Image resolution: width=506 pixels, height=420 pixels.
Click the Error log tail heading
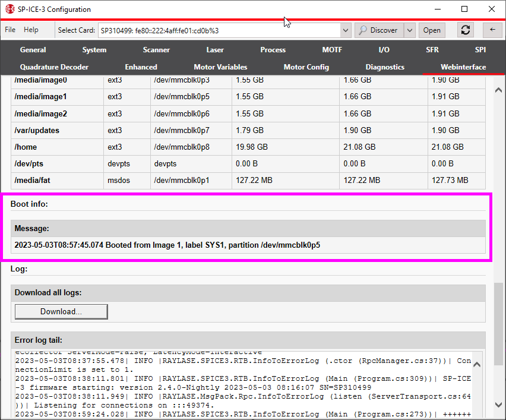click(39, 340)
